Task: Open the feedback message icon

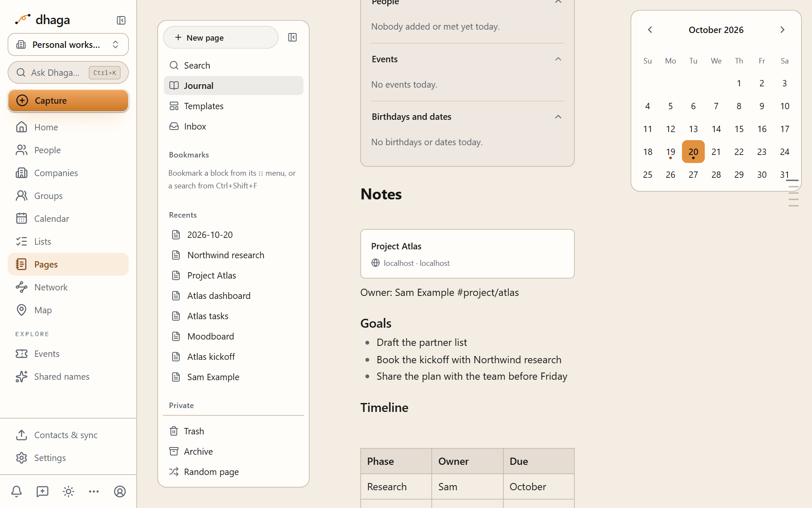Action: pos(42,491)
